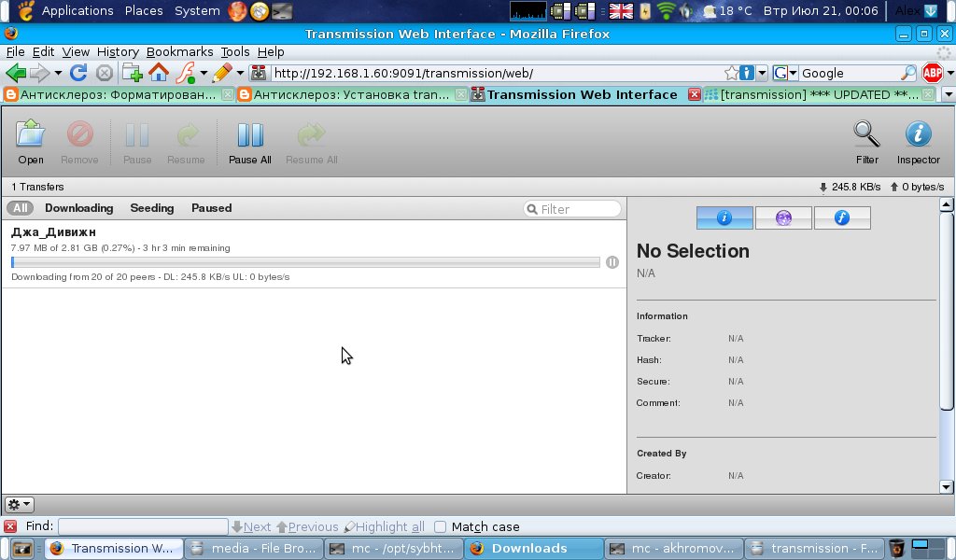
Task: Open the Bookmarks menu
Action: pyautogui.click(x=180, y=51)
